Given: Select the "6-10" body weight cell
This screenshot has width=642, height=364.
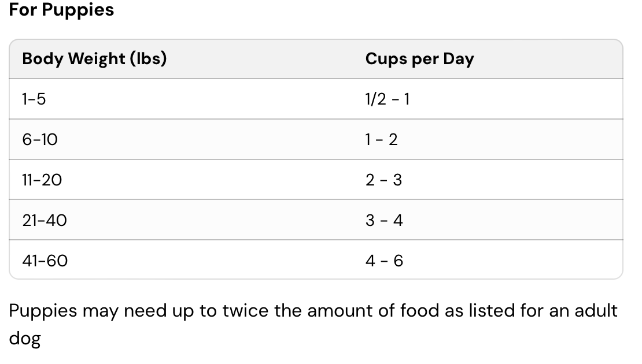Looking at the screenshot, I should [40, 140].
